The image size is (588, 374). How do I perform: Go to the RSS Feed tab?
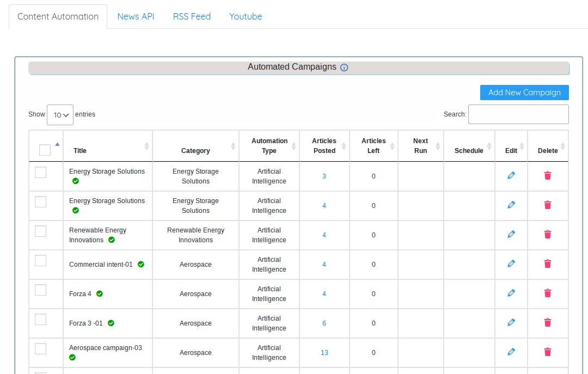(x=192, y=16)
